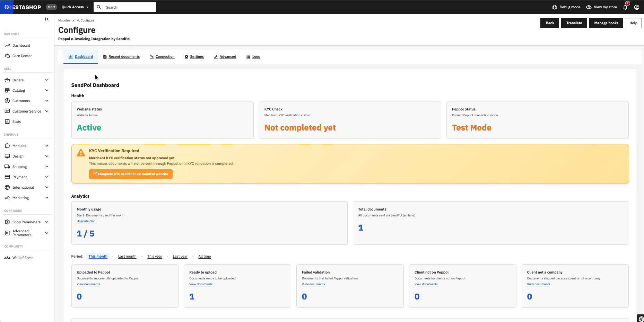Viewport: 644px width, 322px height.
Task: Click the Care Center headset icon
Action: tap(7, 56)
